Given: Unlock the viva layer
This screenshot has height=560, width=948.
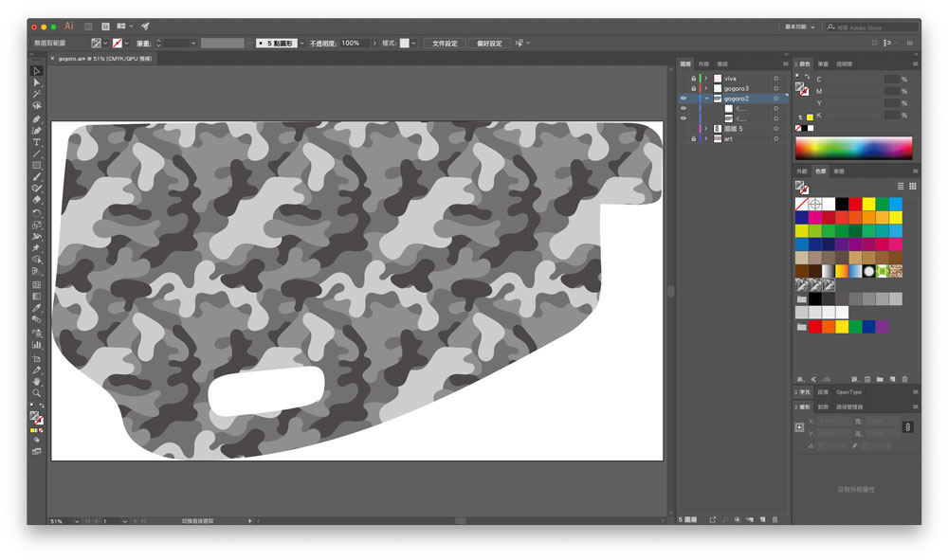Looking at the screenshot, I should click(693, 78).
